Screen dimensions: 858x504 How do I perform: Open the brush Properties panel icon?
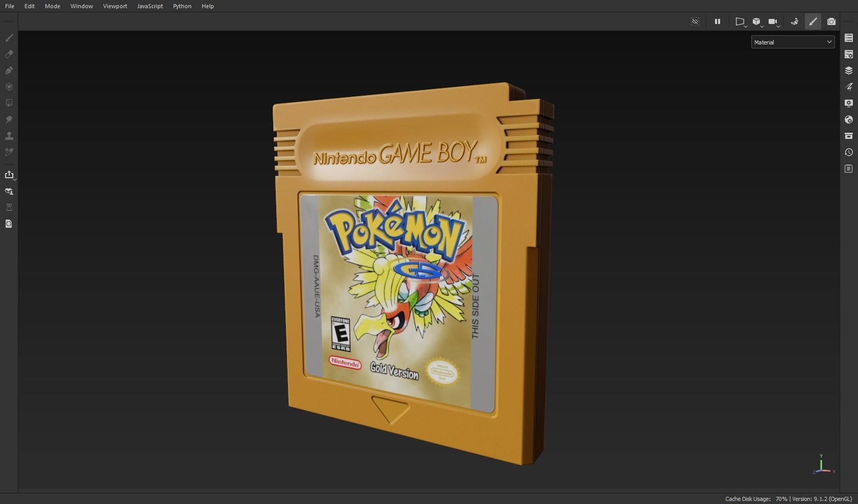pyautogui.click(x=849, y=87)
